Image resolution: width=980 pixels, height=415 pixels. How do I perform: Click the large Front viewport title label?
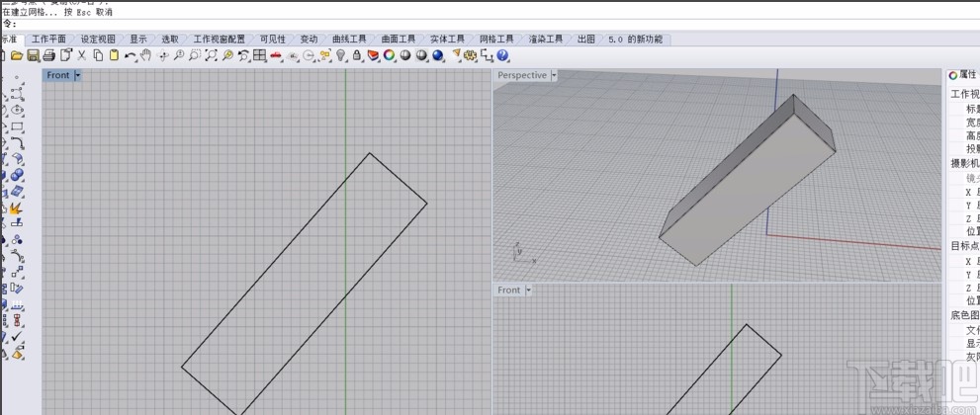pos(58,75)
